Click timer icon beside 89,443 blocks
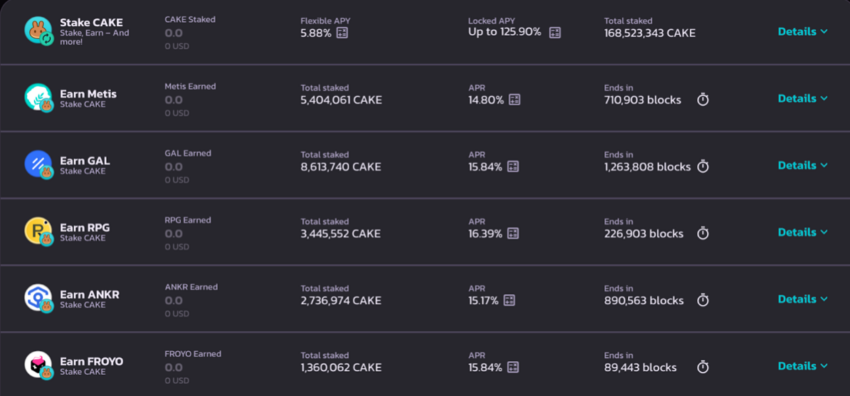 [703, 367]
